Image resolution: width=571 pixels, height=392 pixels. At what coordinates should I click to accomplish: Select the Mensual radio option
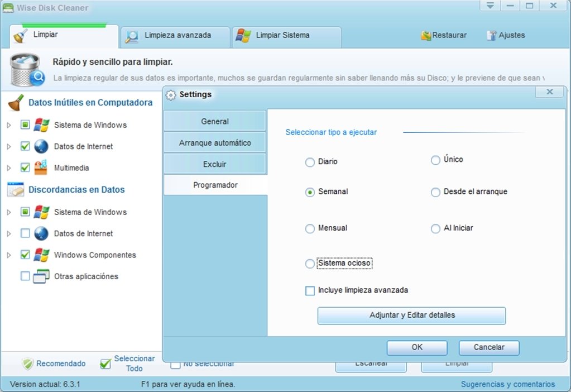310,229
